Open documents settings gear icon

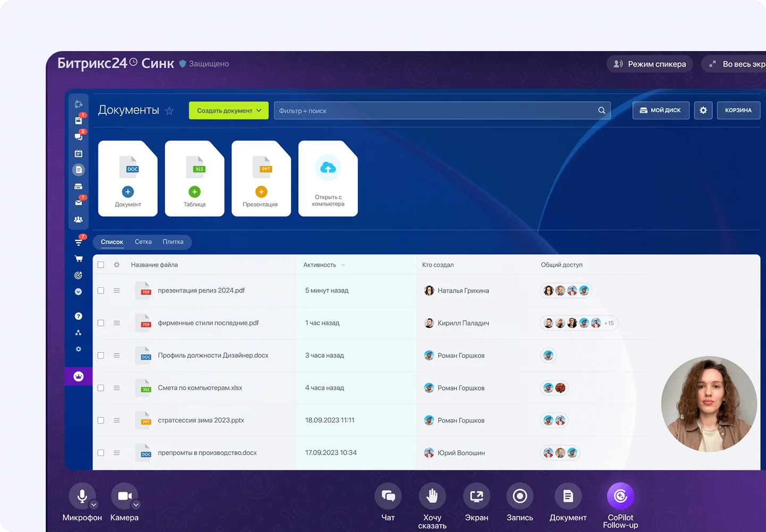[x=703, y=110]
